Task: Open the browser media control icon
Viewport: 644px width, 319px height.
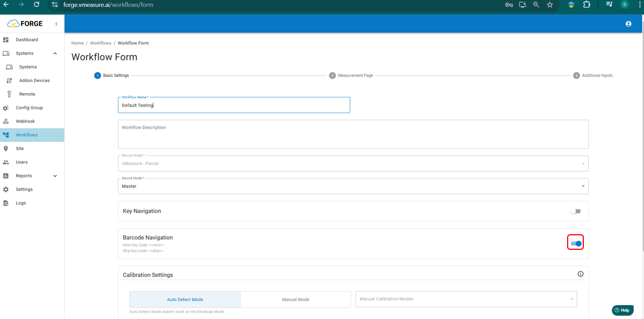Action: coord(609,4)
